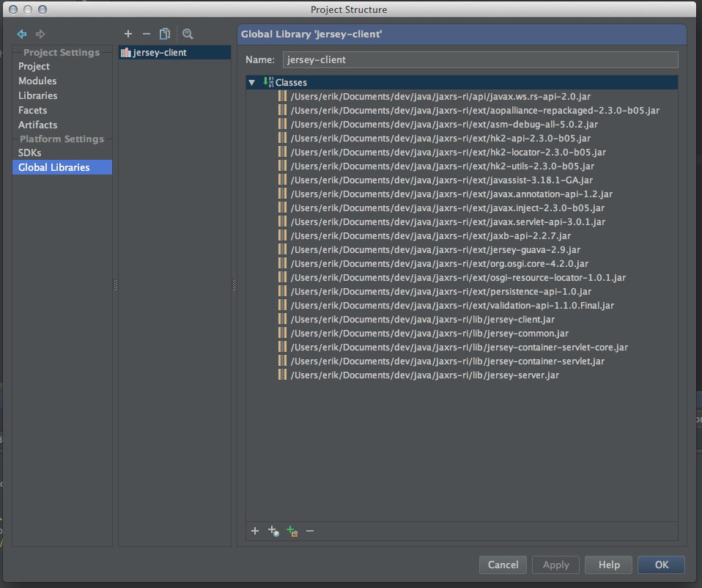The height and width of the screenshot is (588, 702).
Task: Click jar icon beside javax.ws.rs-api-2.0.jar
Action: (282, 96)
